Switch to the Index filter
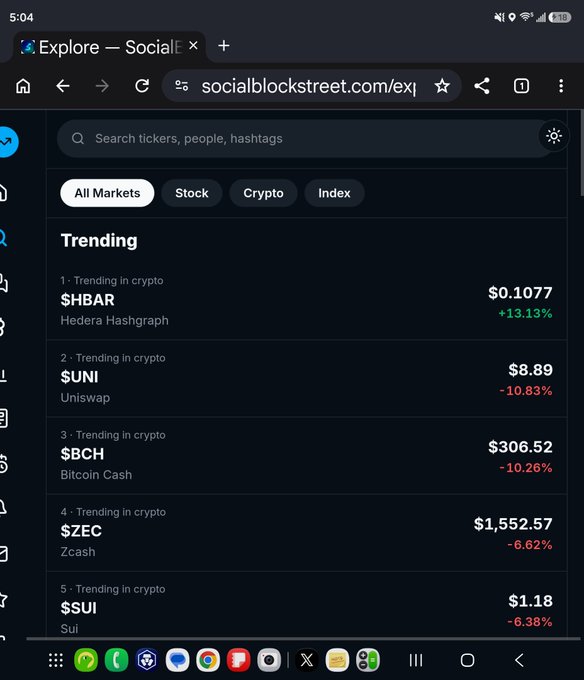 tap(334, 193)
